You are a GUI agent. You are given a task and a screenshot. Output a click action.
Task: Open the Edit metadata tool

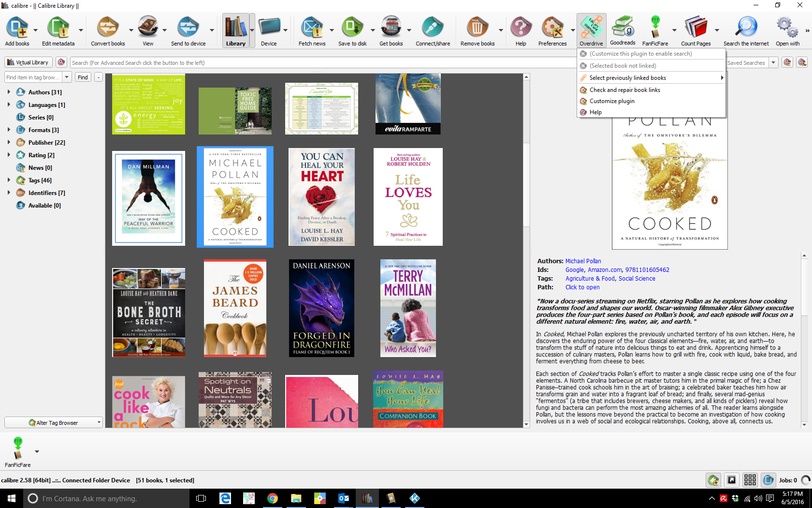pos(58,27)
